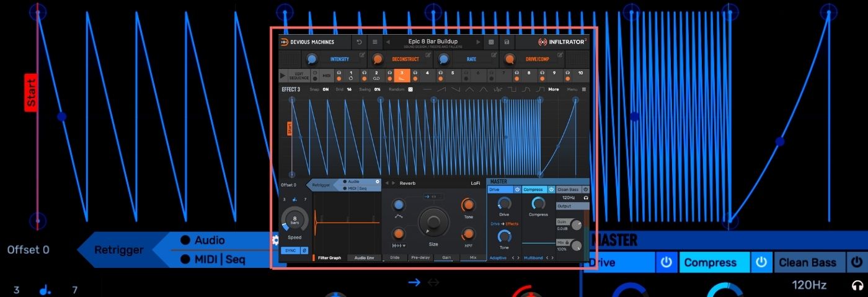This screenshot has height=297, width=868.
Task: Click the Size reverb knob
Action: (433, 221)
